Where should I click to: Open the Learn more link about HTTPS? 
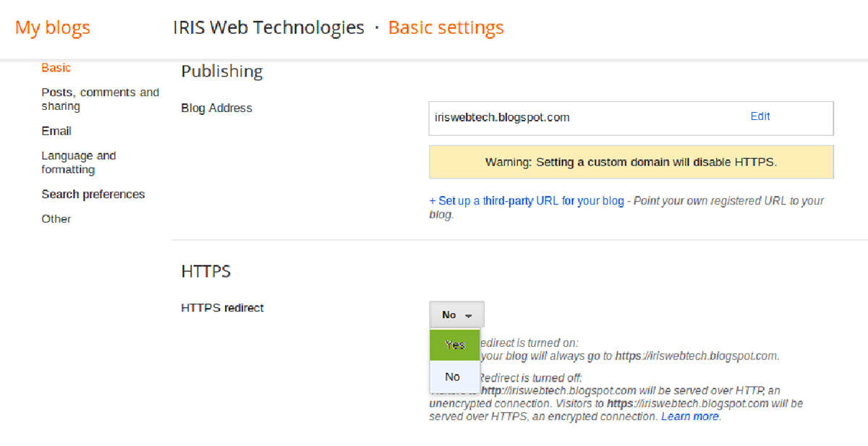point(690,417)
